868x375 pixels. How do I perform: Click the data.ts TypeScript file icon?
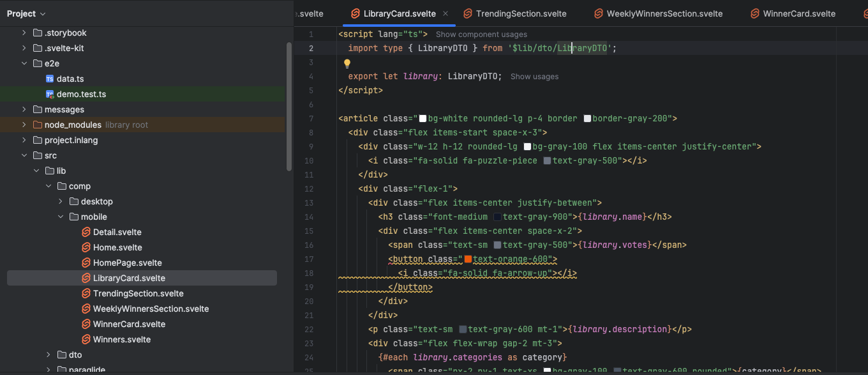click(x=50, y=79)
